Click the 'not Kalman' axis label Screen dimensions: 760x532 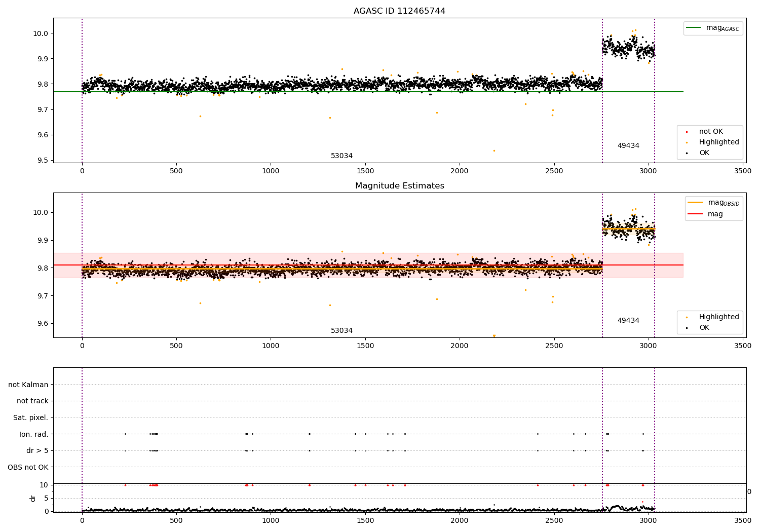click(28, 385)
